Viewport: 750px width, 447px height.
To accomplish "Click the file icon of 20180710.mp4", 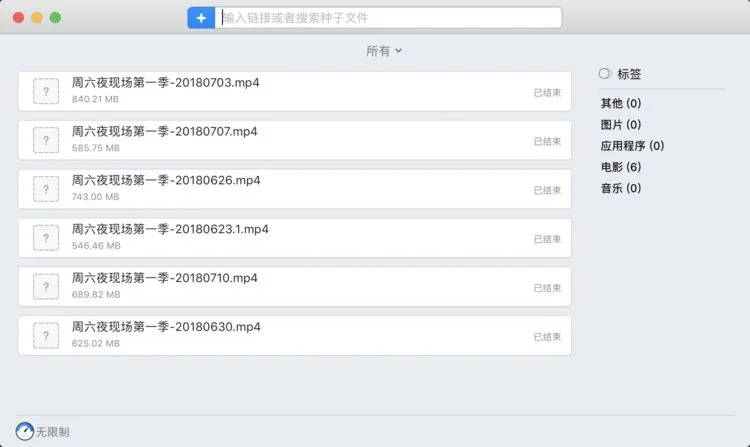I will pos(46,286).
